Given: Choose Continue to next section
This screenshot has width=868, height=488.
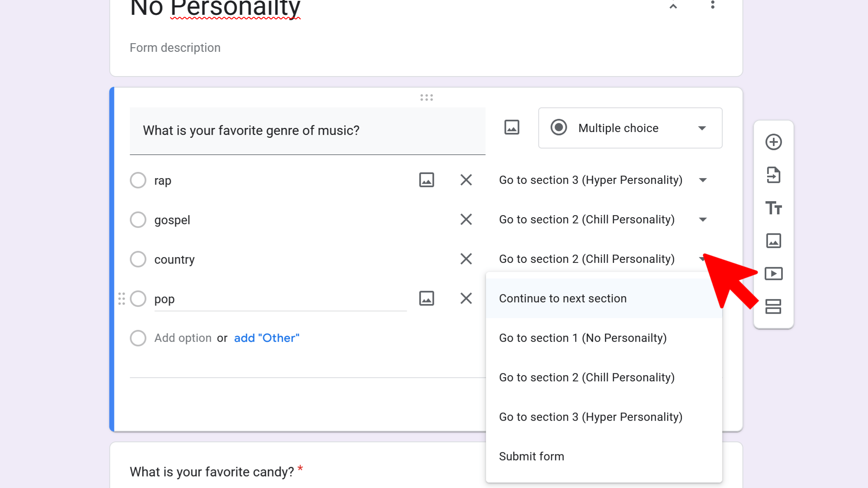Looking at the screenshot, I should pyautogui.click(x=562, y=299).
